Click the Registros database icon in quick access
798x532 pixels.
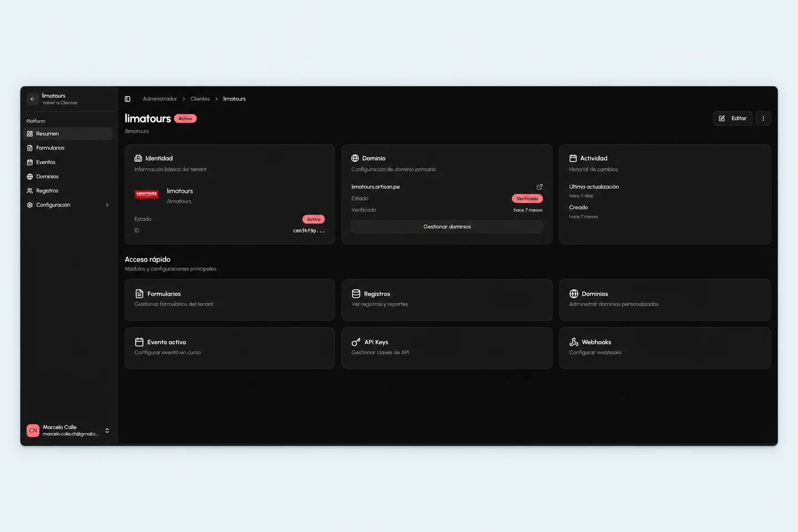pos(356,294)
